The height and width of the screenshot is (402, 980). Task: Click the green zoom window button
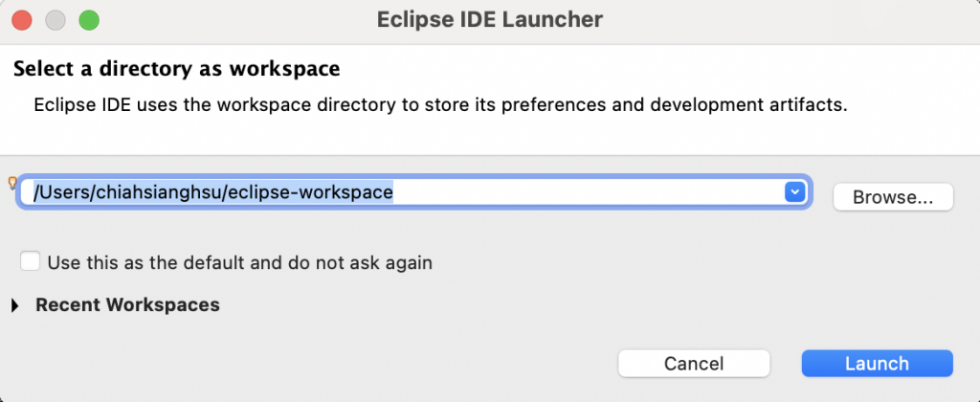pyautogui.click(x=88, y=19)
